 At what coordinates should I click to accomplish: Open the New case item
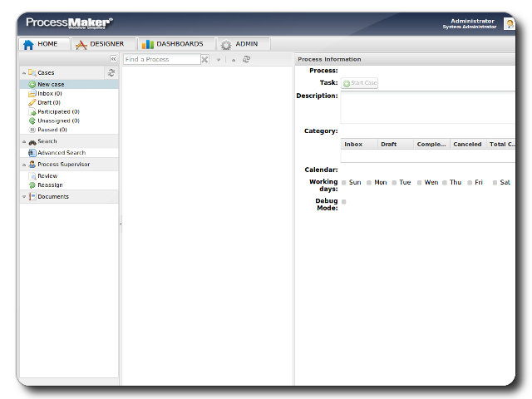click(50, 84)
